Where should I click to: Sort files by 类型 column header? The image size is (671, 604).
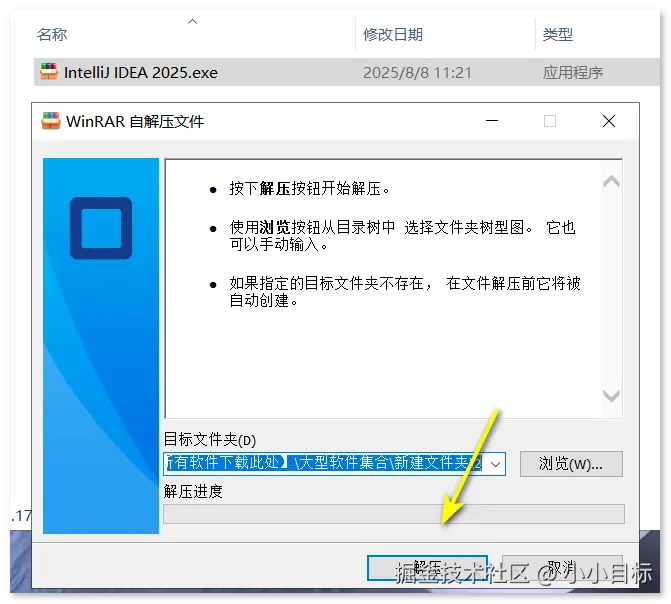(558, 34)
